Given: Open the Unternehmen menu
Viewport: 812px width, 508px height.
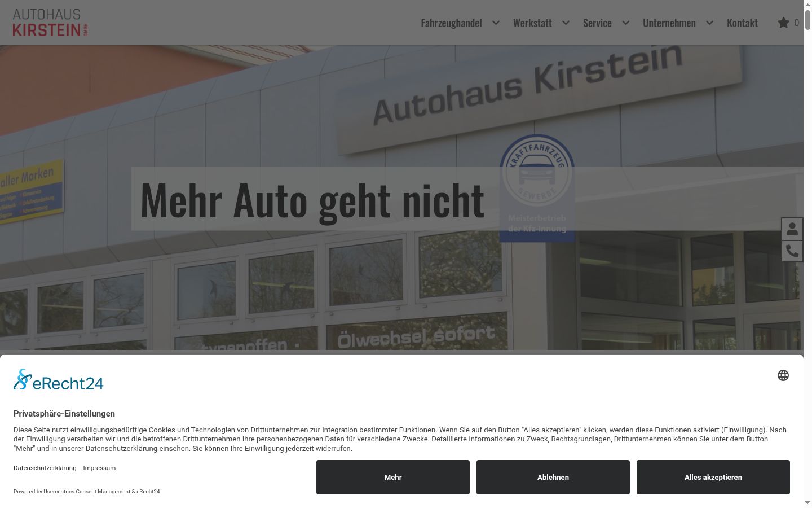Looking at the screenshot, I should [x=669, y=23].
